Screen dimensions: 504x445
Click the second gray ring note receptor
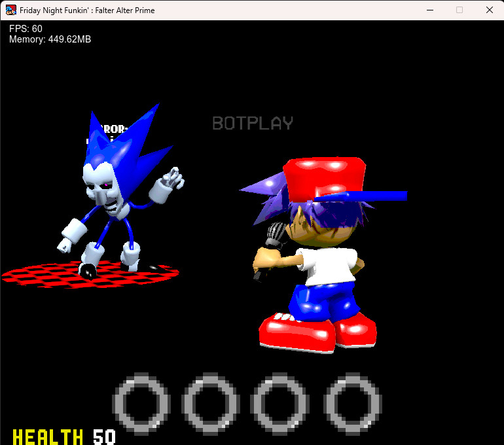click(211, 404)
